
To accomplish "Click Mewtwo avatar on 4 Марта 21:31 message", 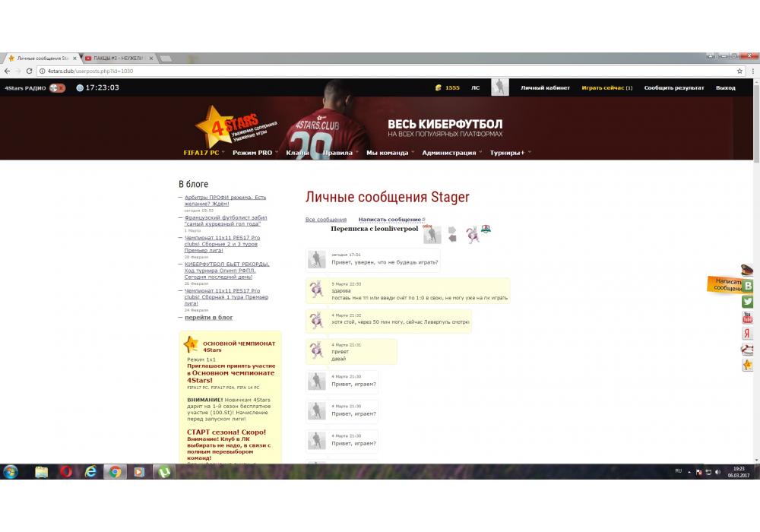I will point(316,350).
